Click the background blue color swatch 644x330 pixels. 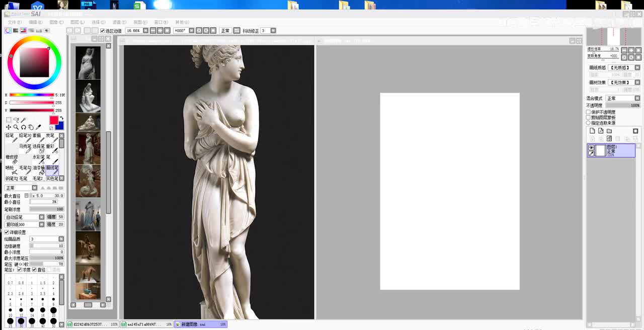pos(60,126)
